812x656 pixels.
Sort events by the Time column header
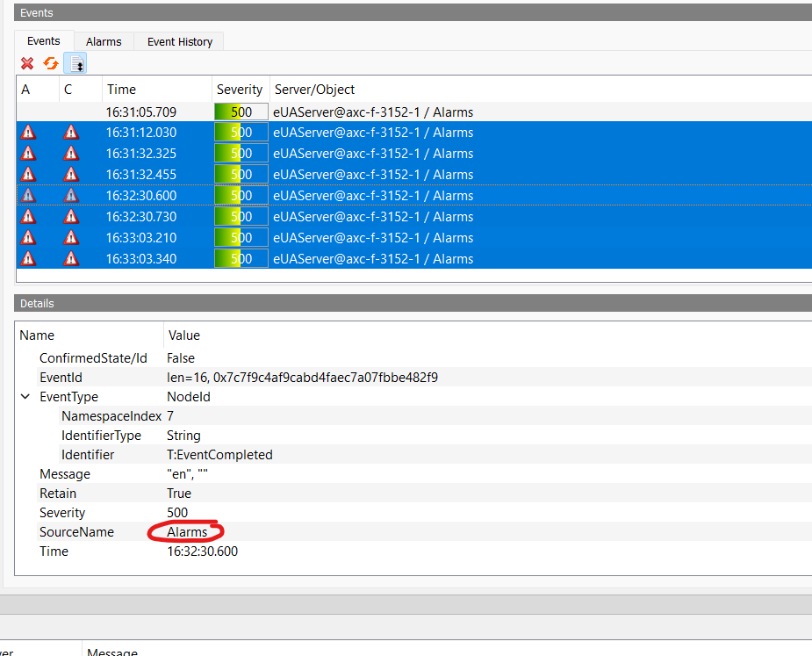point(121,90)
